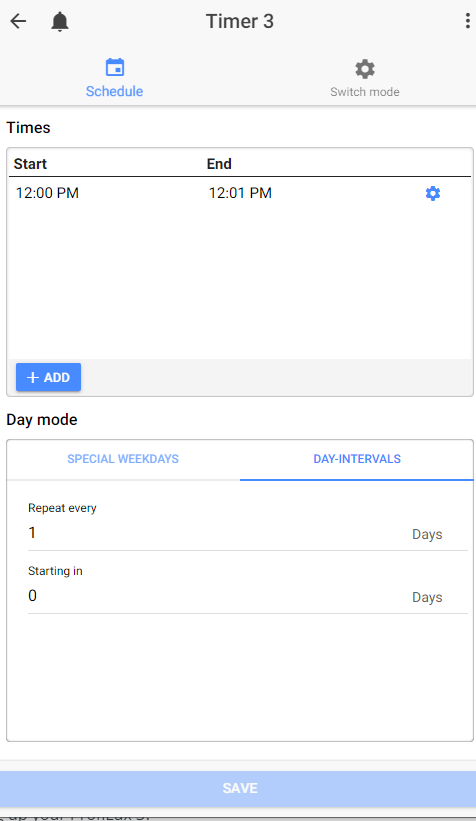476x821 pixels.
Task: Open notifications bell icon
Action: pos(60,21)
